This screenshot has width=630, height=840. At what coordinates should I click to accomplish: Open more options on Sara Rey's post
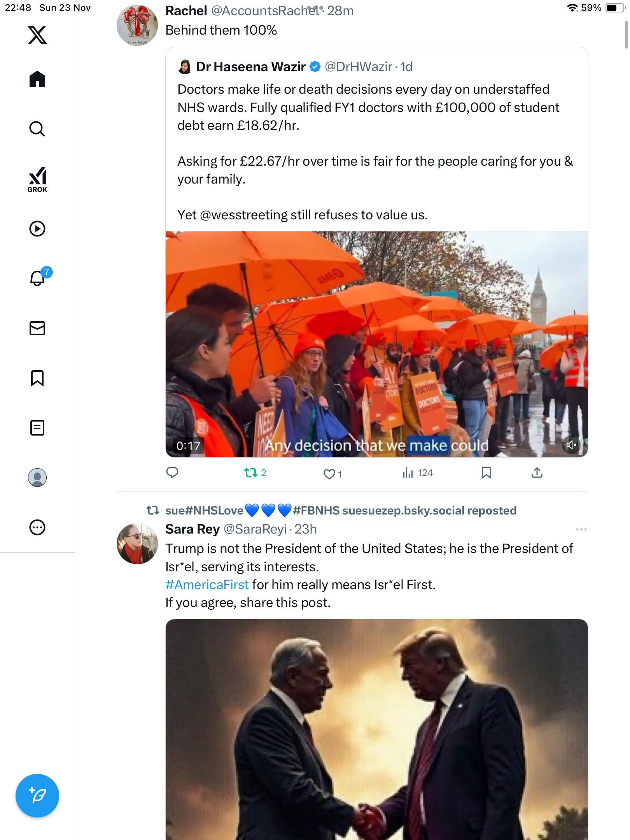coord(581,529)
